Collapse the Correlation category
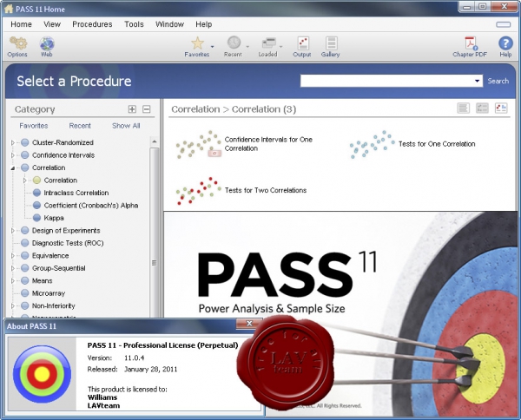 (x=13, y=168)
